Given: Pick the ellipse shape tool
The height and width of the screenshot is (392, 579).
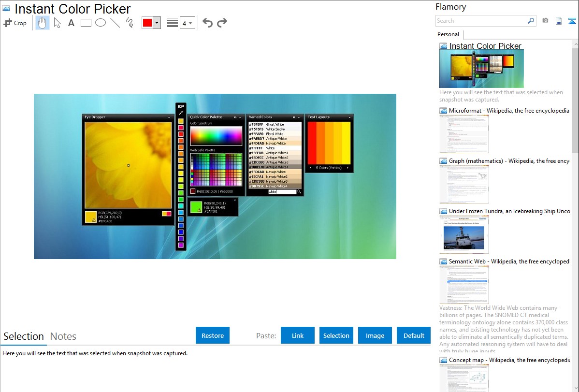Looking at the screenshot, I should point(101,23).
